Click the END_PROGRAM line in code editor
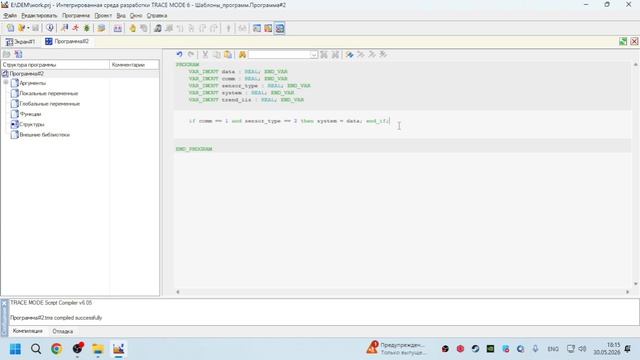 pyautogui.click(x=194, y=149)
